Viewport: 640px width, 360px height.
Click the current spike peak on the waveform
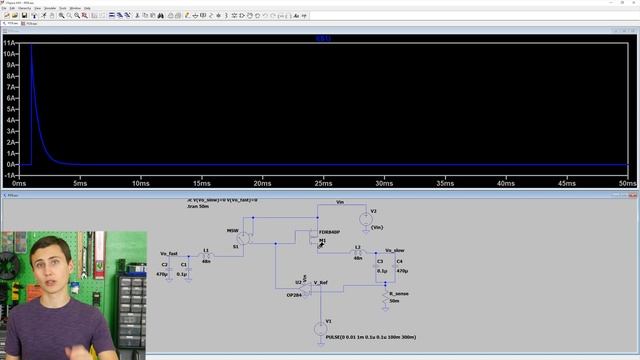pyautogui.click(x=31, y=45)
